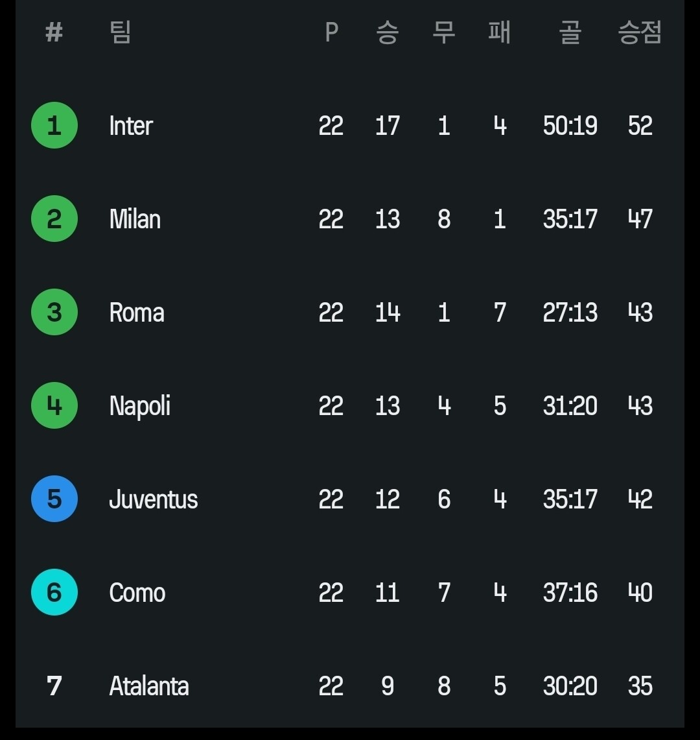700x740 pixels.
Task: Click the cyan rank 6 badge
Action: coord(54,592)
